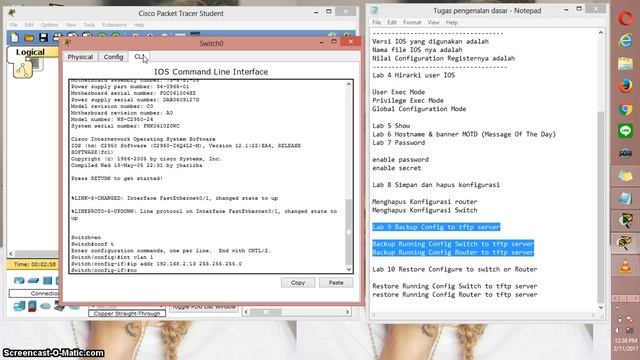Select red server device category icon

tap(32, 306)
